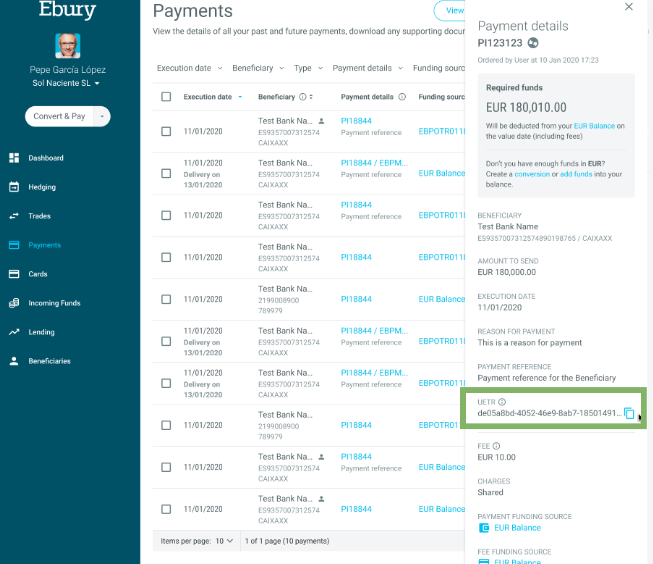Image resolution: width=653 pixels, height=564 pixels.
Task: Check the first payment row checkbox
Action: tap(166, 132)
